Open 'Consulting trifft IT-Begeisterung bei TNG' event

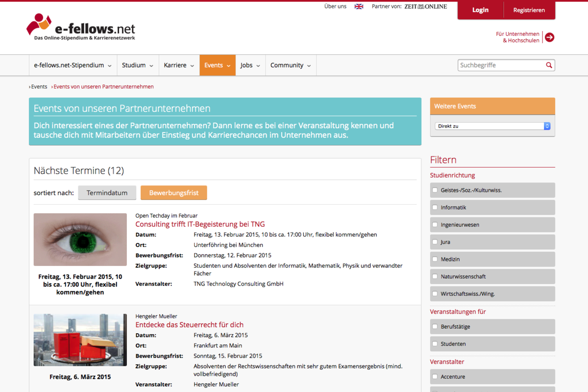click(200, 224)
